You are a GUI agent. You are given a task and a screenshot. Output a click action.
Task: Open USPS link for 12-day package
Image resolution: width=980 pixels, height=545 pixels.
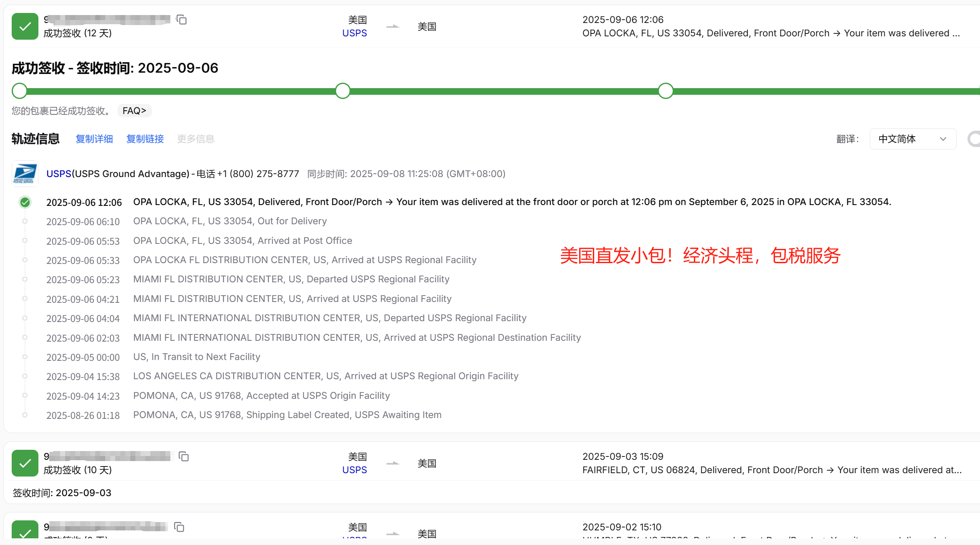coord(355,33)
